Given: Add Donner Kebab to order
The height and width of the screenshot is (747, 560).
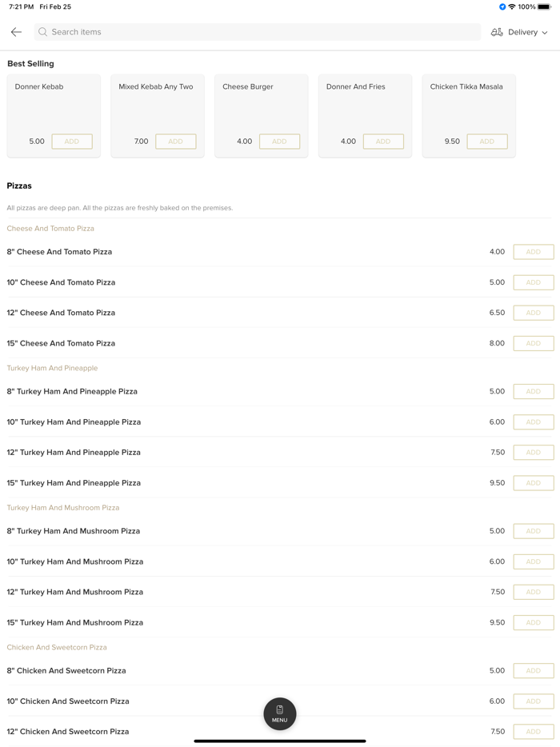Looking at the screenshot, I should [72, 142].
